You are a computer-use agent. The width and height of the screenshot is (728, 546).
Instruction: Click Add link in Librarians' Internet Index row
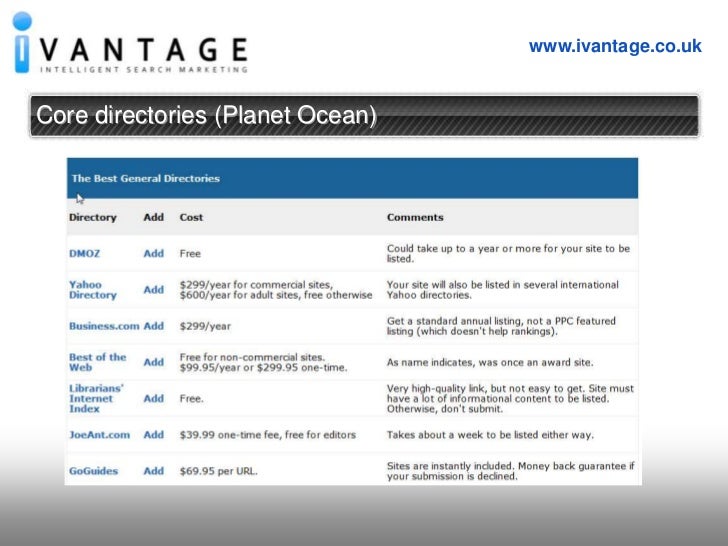pos(154,398)
